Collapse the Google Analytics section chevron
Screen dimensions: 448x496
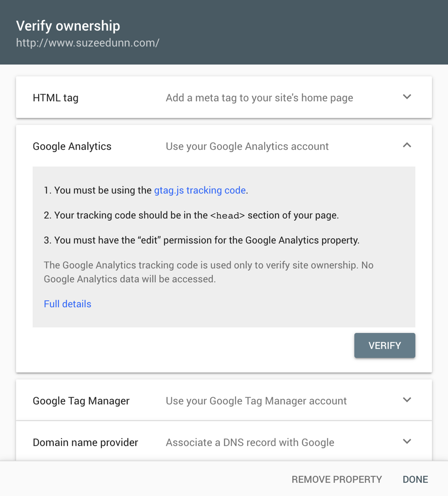pos(407,145)
